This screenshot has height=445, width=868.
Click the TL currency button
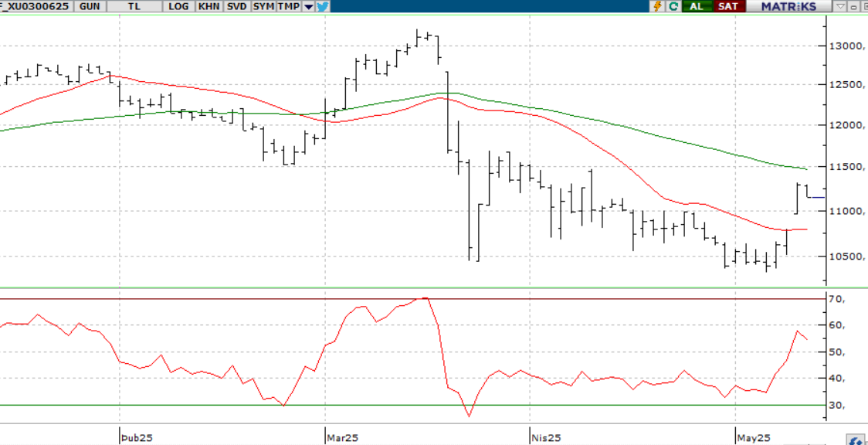[x=134, y=7]
